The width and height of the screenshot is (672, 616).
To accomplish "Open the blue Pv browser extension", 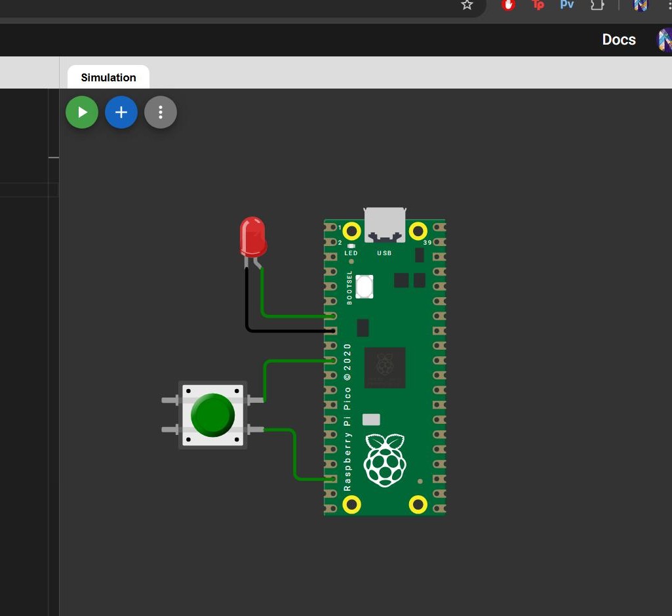I will click(567, 5).
